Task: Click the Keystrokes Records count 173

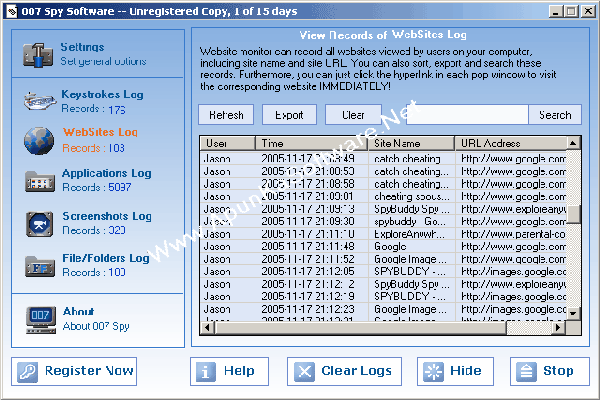Action: coord(117,110)
